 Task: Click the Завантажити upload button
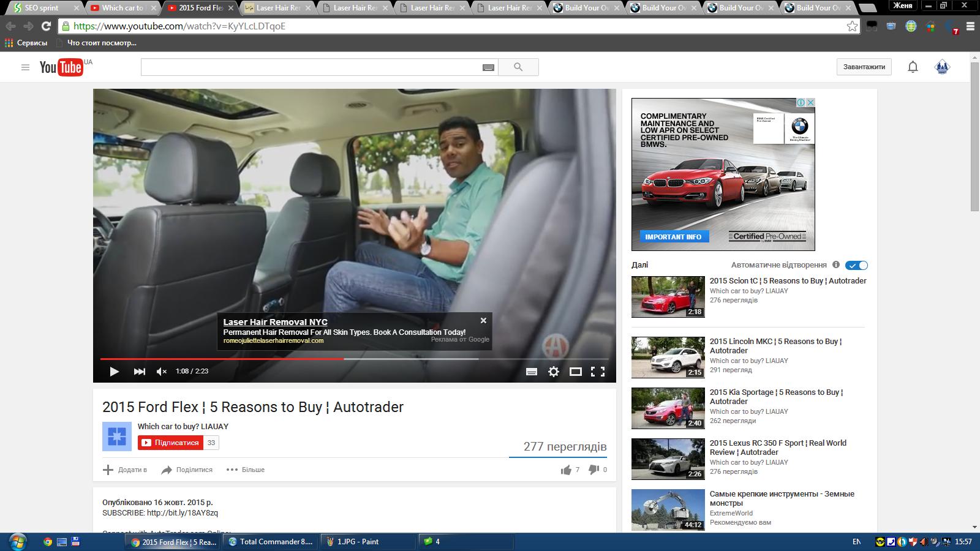(864, 67)
